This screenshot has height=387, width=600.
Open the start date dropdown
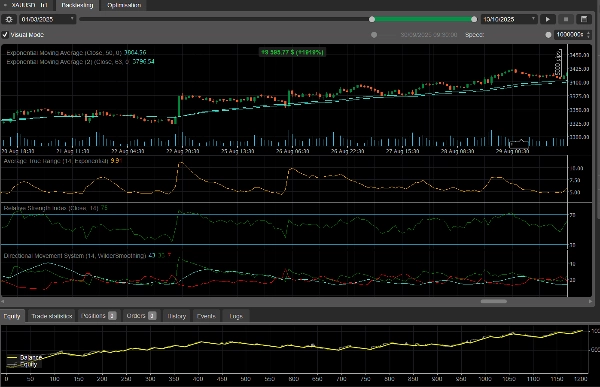[x=72, y=19]
